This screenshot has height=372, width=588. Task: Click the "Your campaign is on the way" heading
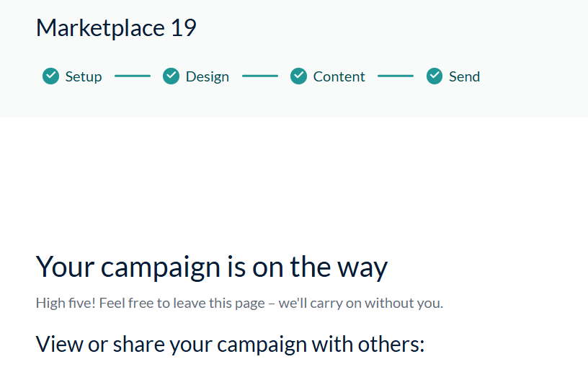(212, 267)
